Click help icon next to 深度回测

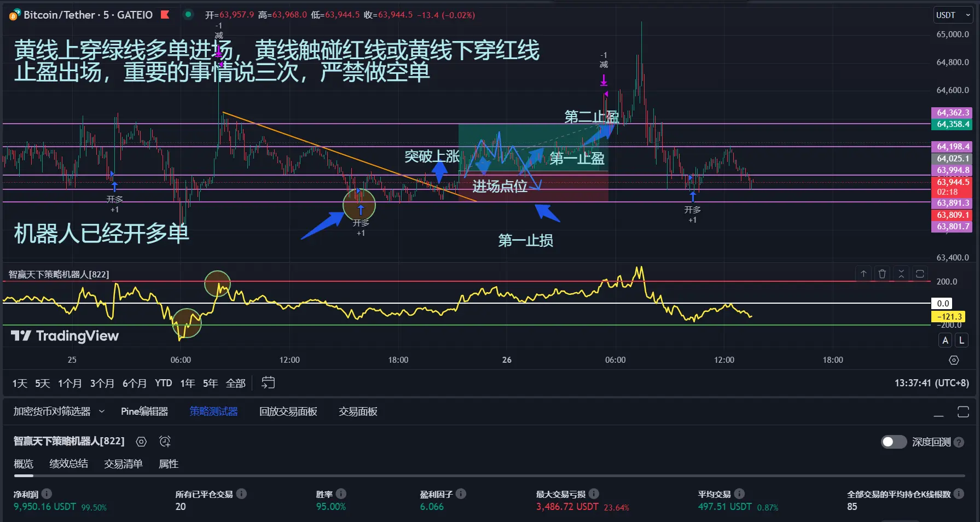pos(959,442)
